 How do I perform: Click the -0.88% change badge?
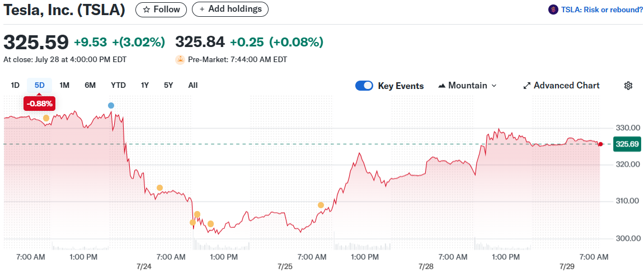tap(39, 104)
